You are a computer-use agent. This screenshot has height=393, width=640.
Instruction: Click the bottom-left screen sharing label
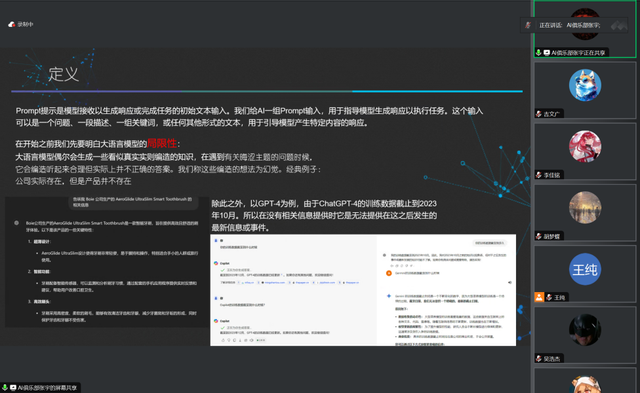(x=40, y=388)
